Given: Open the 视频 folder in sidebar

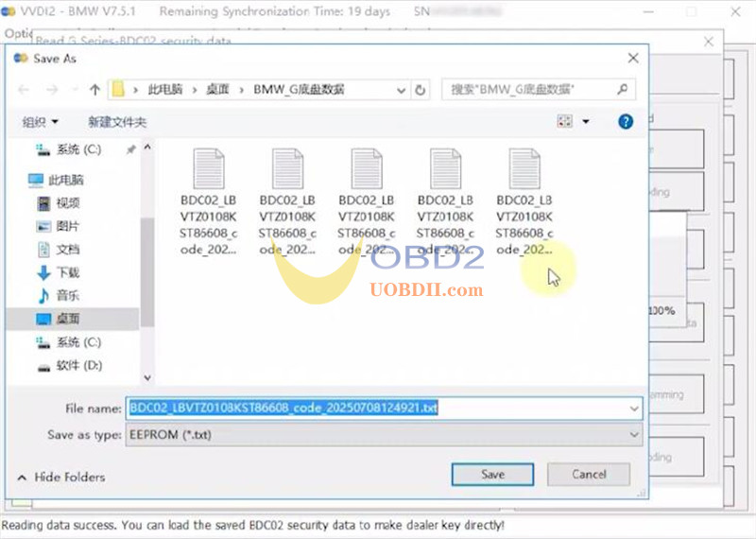Looking at the screenshot, I should pos(58,203).
